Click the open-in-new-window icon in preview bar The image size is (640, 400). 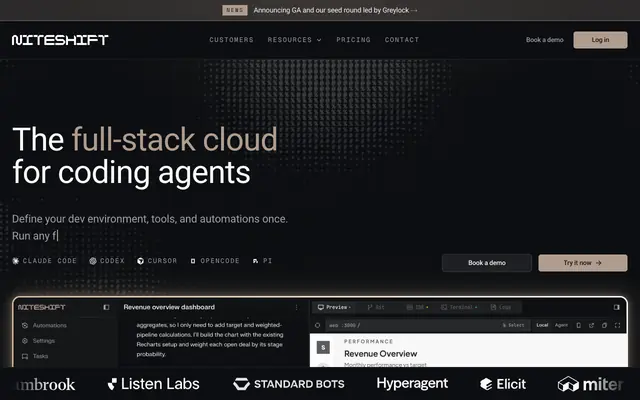pos(591,325)
